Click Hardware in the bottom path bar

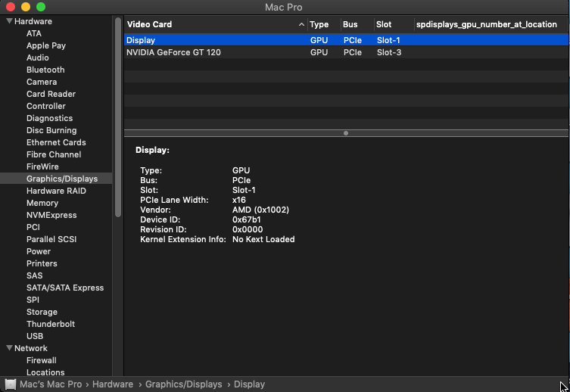click(114, 384)
